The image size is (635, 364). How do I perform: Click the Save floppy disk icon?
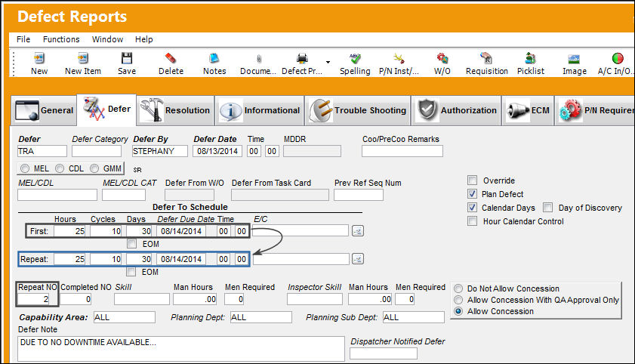pos(127,58)
